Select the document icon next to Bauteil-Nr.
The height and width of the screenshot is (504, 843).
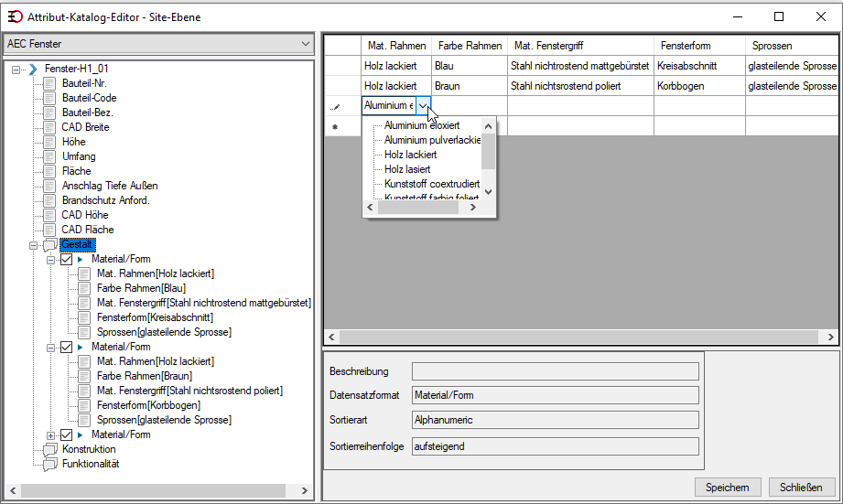(49, 83)
